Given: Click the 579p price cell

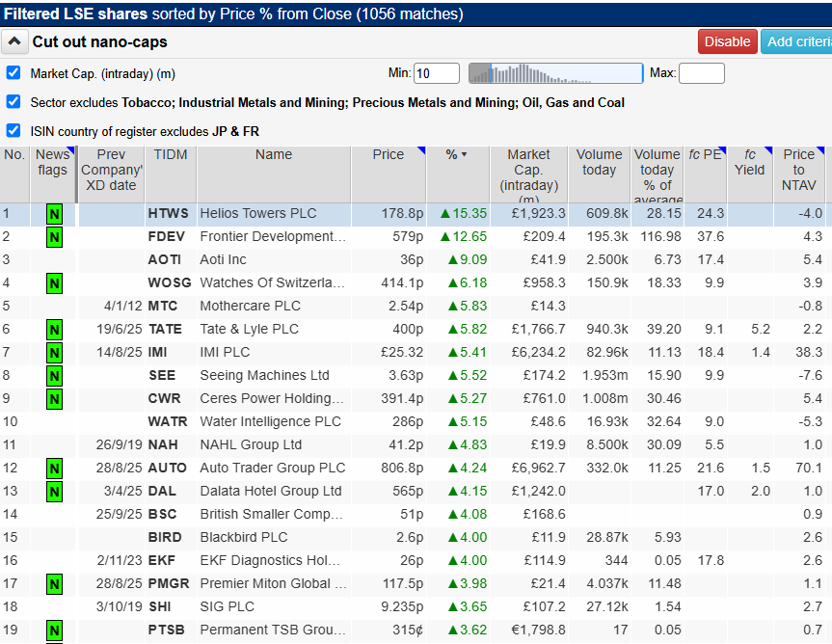Looking at the screenshot, I should [408, 236].
